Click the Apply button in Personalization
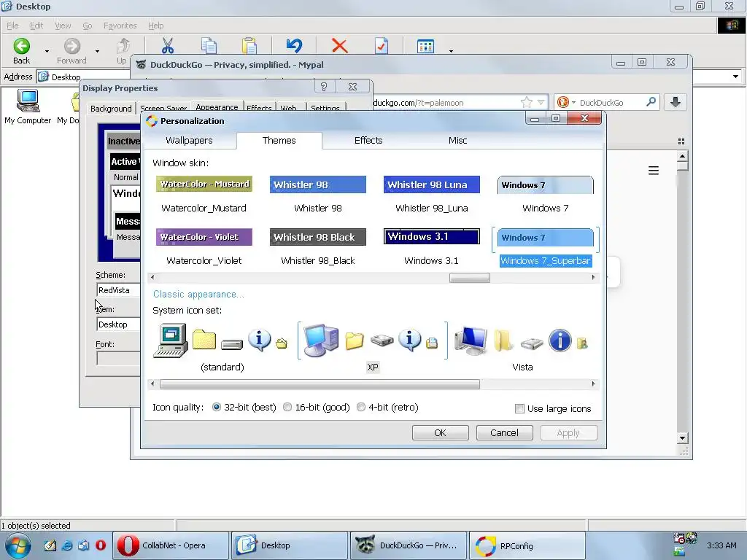 pyautogui.click(x=568, y=433)
